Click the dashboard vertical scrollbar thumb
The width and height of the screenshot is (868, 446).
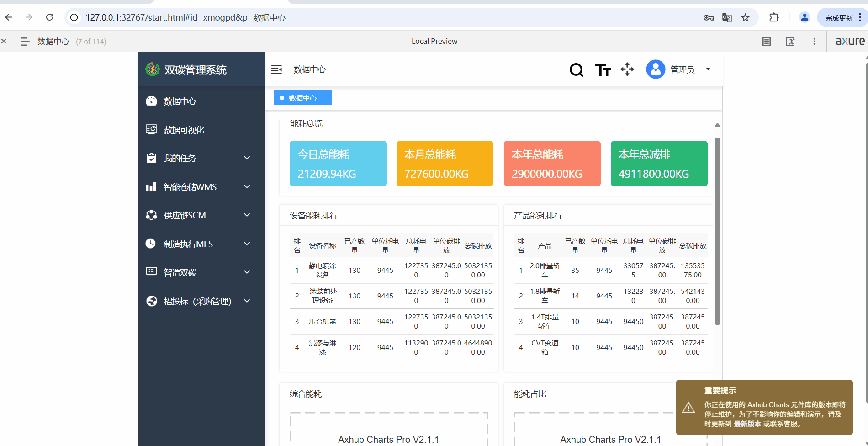pyautogui.click(x=717, y=231)
